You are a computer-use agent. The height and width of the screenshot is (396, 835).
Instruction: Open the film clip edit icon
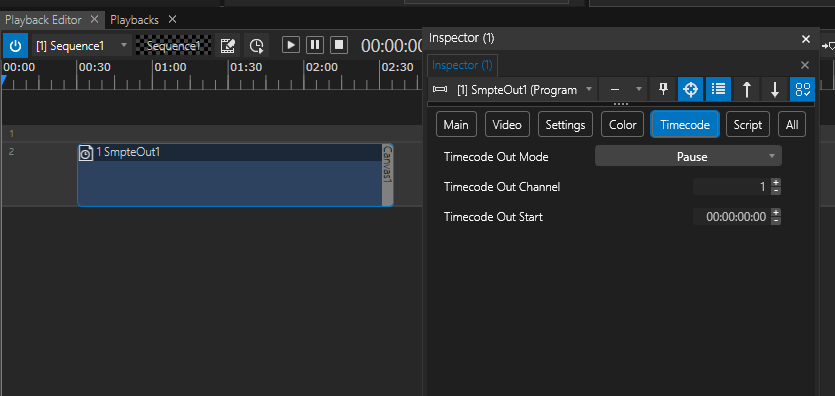pyautogui.click(x=228, y=46)
